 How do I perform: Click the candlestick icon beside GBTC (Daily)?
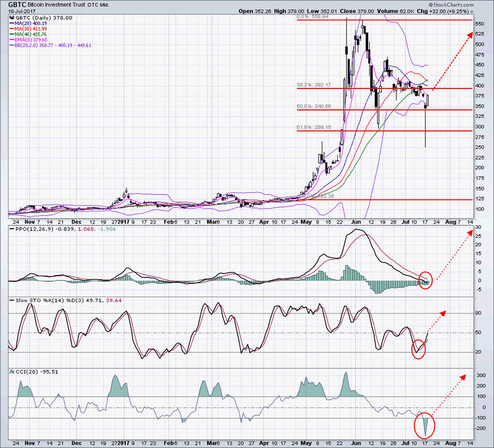[x=11, y=19]
